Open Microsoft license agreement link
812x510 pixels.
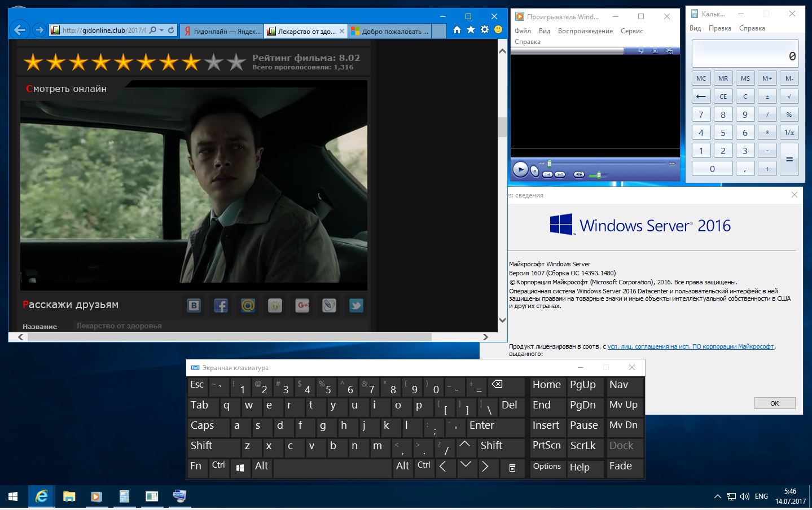point(690,346)
